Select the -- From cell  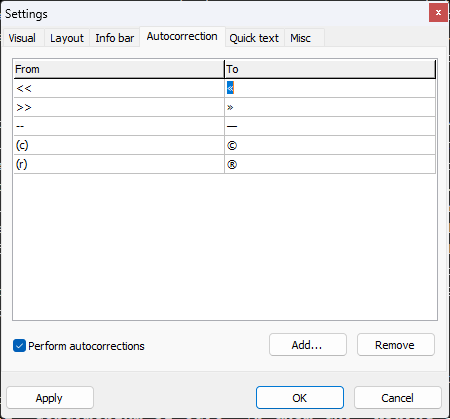(x=119, y=126)
